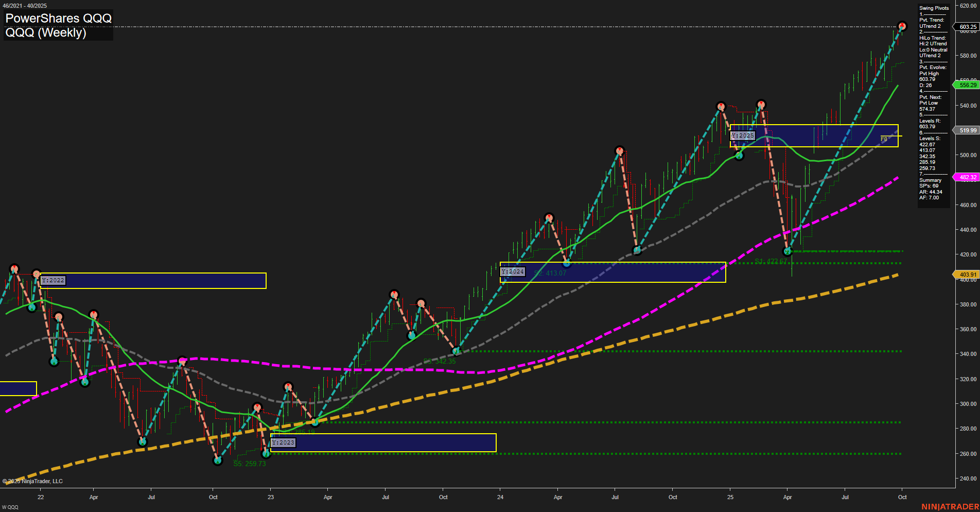Click the NinjaTrader logo in the bottom right
Image resolution: width=980 pixels, height=512 pixels.
(950, 505)
